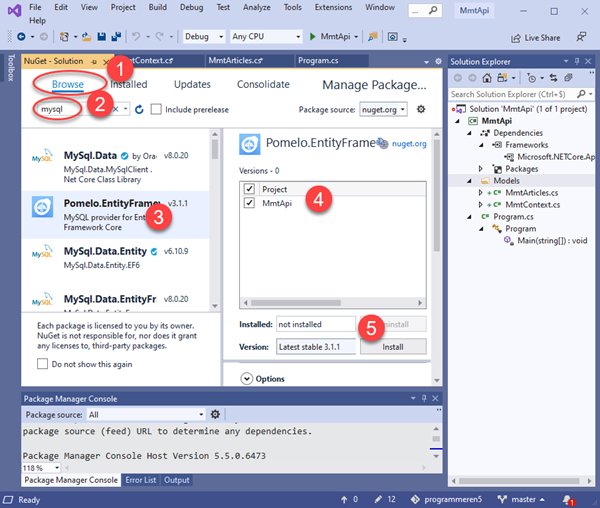Save the current file with disk icon
This screenshot has height=508, width=600.
101,37
